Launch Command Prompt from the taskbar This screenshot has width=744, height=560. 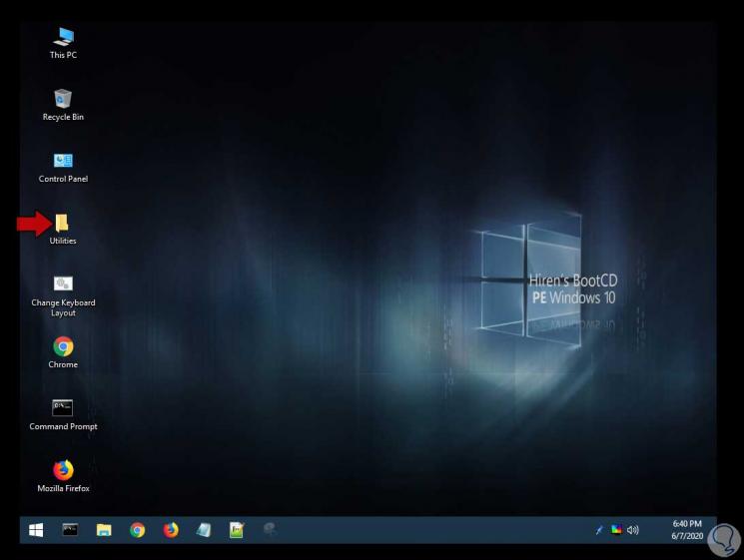pos(70,530)
